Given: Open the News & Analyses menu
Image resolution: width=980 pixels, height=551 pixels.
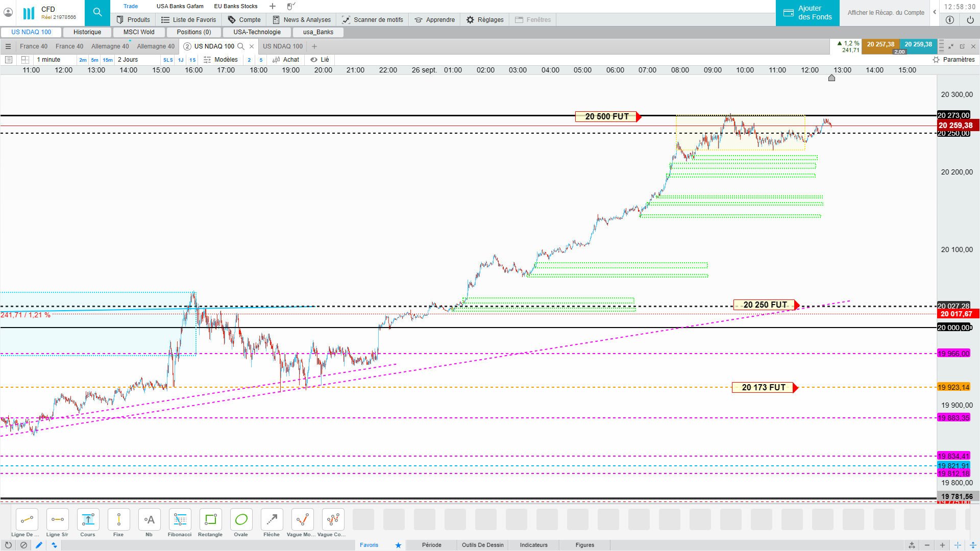Looking at the screenshot, I should click(302, 20).
